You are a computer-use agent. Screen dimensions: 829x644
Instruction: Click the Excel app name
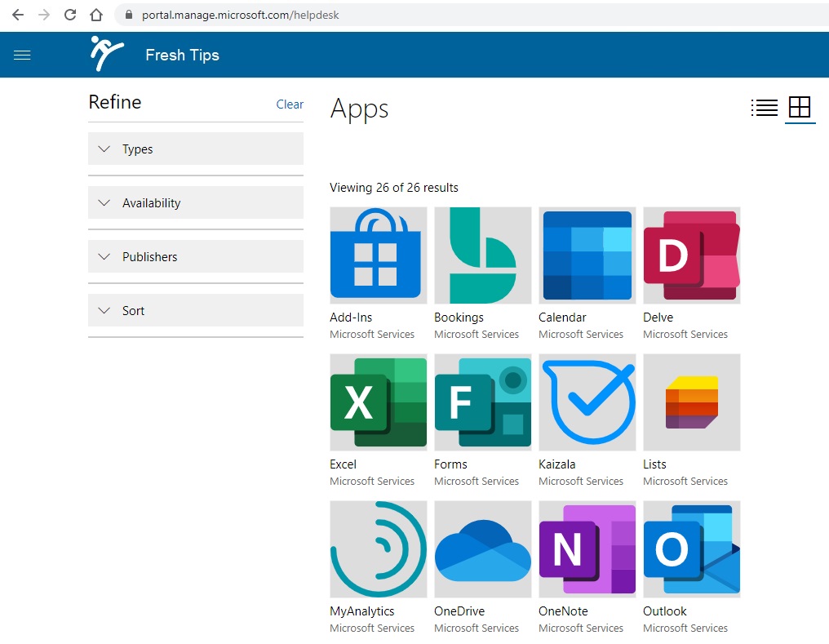(x=344, y=464)
